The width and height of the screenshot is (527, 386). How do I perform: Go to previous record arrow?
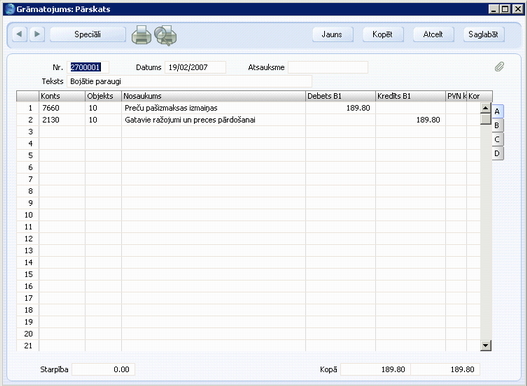pos(19,34)
